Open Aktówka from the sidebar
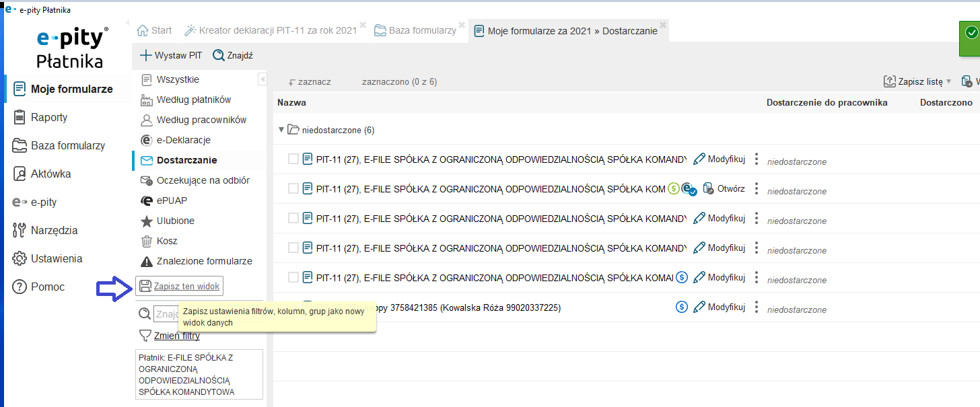This screenshot has width=980, height=407. click(x=42, y=174)
